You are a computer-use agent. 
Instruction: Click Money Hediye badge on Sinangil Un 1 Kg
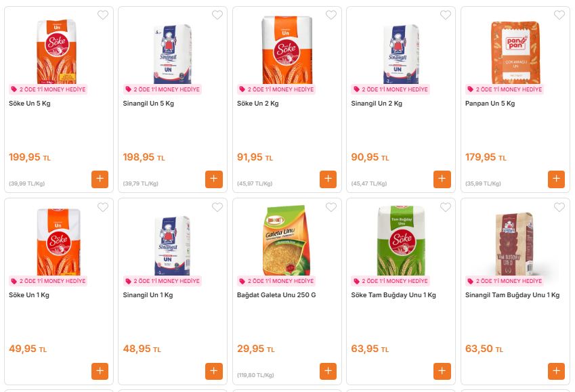[x=162, y=281]
